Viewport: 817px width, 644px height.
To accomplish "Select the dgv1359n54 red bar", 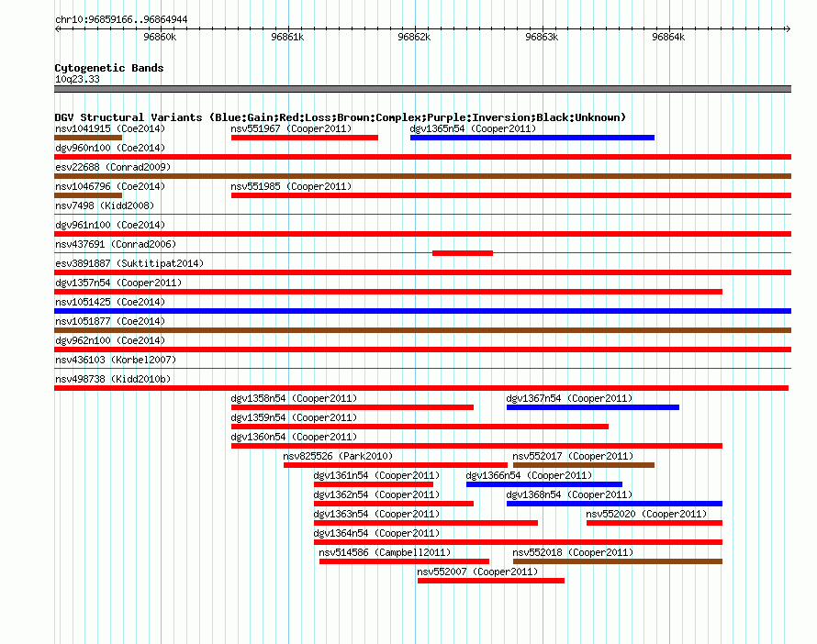I will [420, 427].
